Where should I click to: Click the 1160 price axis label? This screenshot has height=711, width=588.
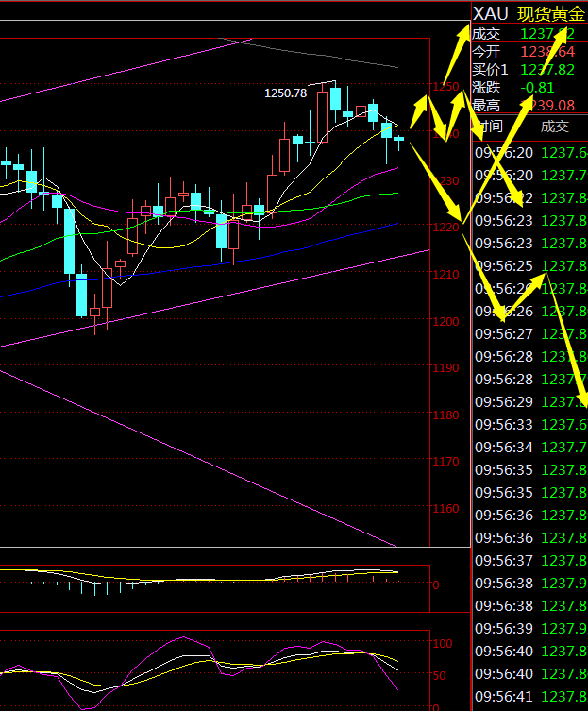(x=445, y=509)
